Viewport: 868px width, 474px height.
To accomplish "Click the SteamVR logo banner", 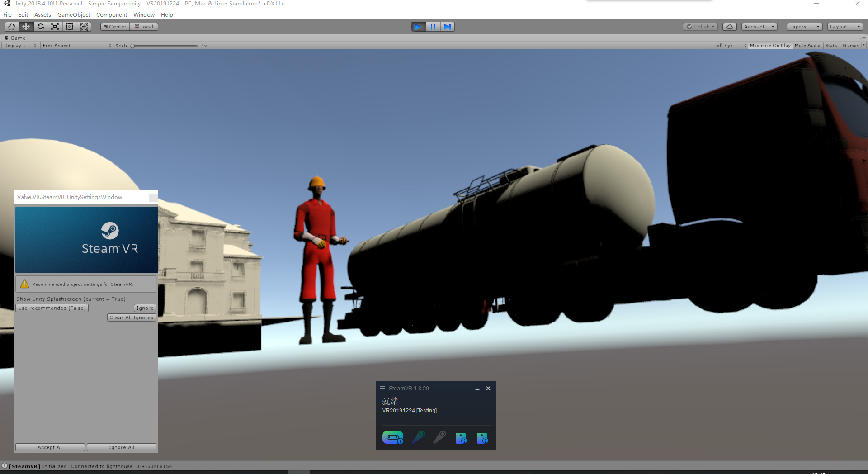I will pyautogui.click(x=87, y=240).
